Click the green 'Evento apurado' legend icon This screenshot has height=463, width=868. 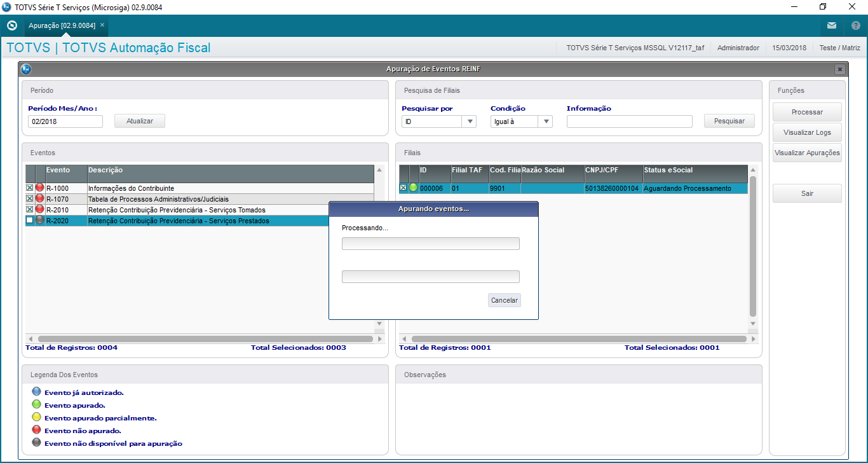[36, 405]
